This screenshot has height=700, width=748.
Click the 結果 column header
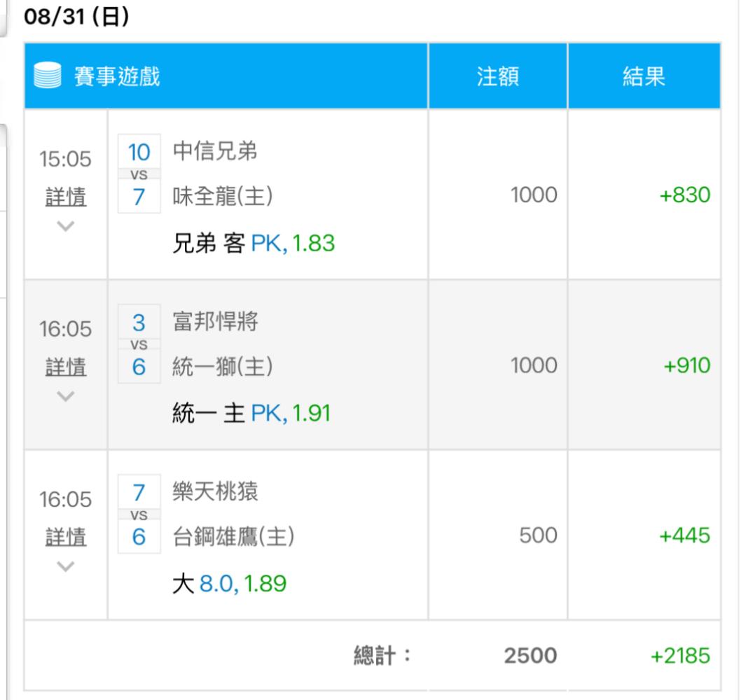click(x=644, y=76)
